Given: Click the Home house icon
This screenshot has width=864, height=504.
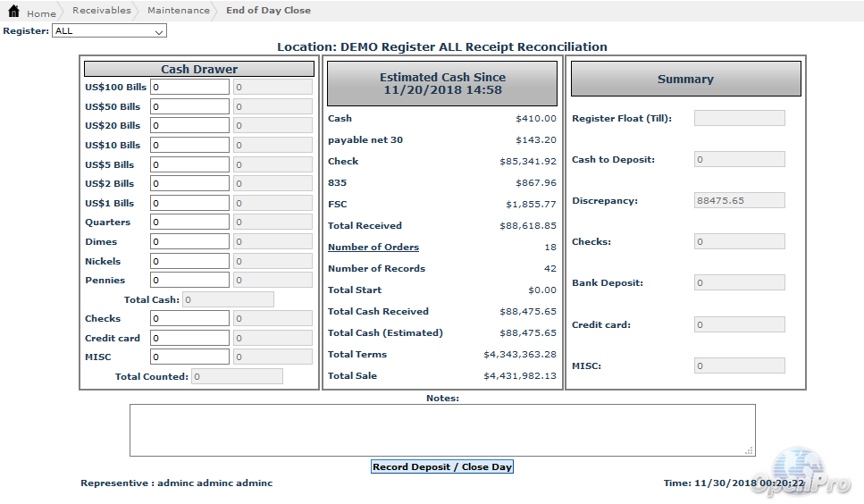Looking at the screenshot, I should pyautogui.click(x=13, y=12).
